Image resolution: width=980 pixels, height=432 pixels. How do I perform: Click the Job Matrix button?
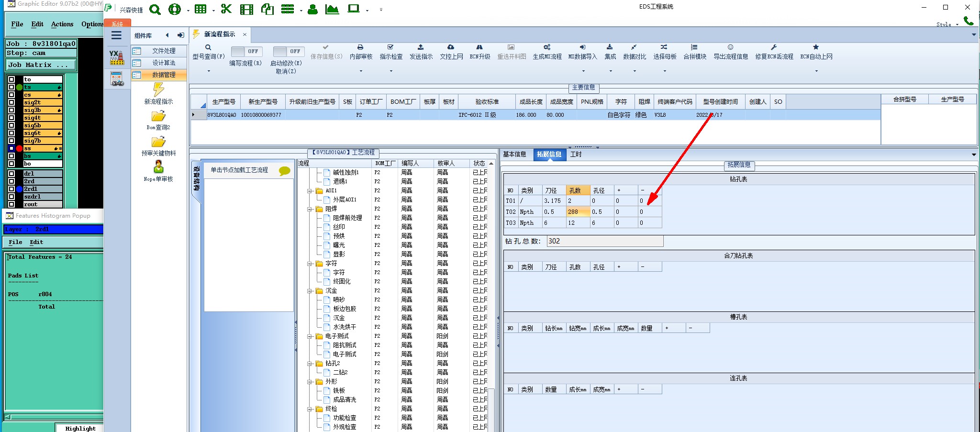point(41,65)
